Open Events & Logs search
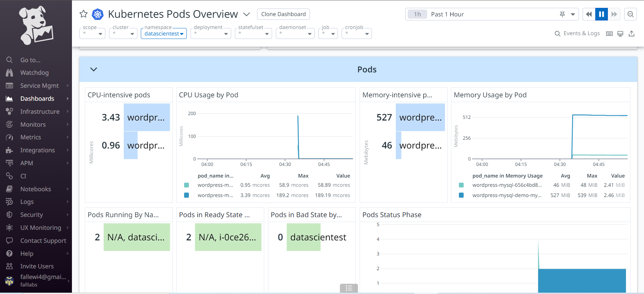 577,33
